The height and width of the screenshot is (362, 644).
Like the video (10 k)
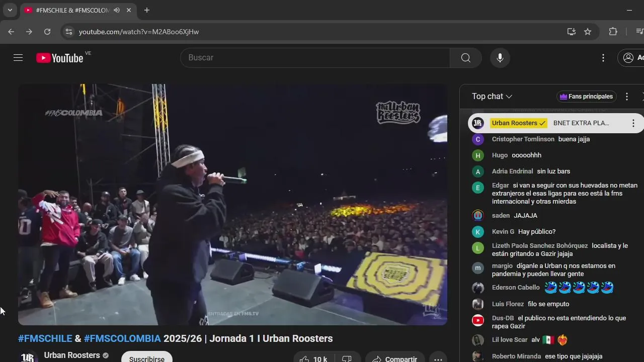pos(314,357)
